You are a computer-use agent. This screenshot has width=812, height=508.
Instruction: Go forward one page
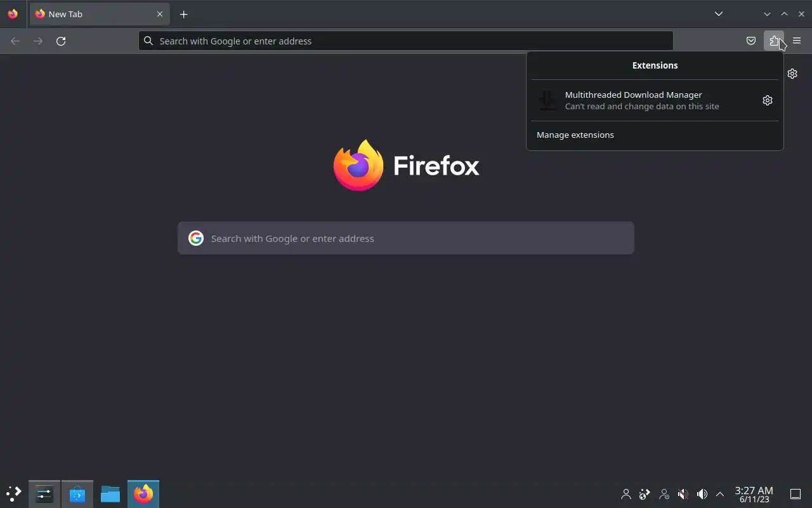click(38, 41)
